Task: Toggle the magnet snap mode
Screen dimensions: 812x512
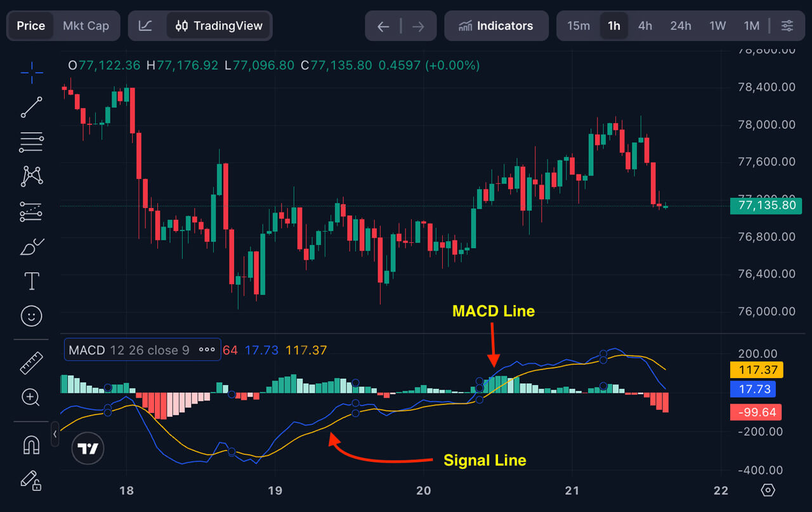Action: (x=32, y=445)
